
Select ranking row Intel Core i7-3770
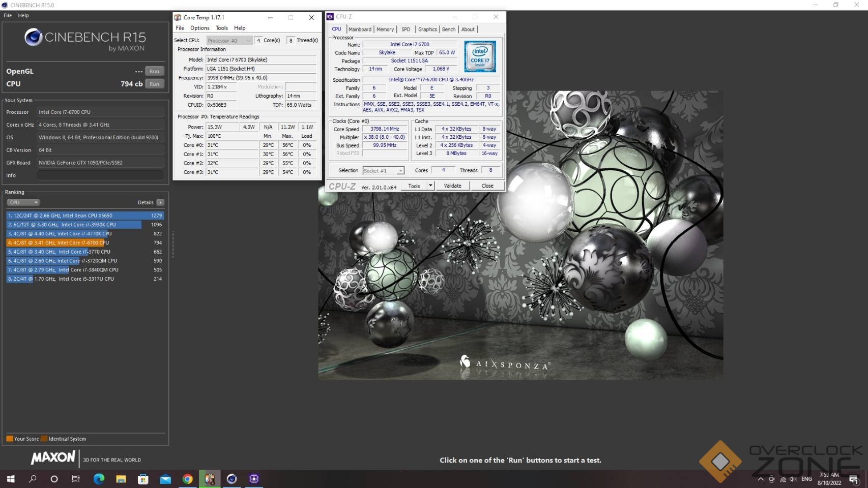click(85, 252)
